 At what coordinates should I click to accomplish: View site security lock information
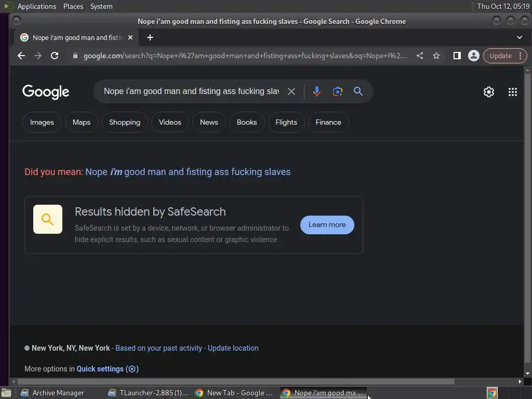point(75,56)
